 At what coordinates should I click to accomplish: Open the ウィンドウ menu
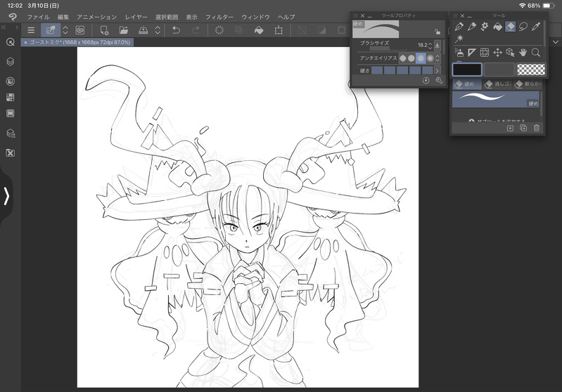(255, 17)
